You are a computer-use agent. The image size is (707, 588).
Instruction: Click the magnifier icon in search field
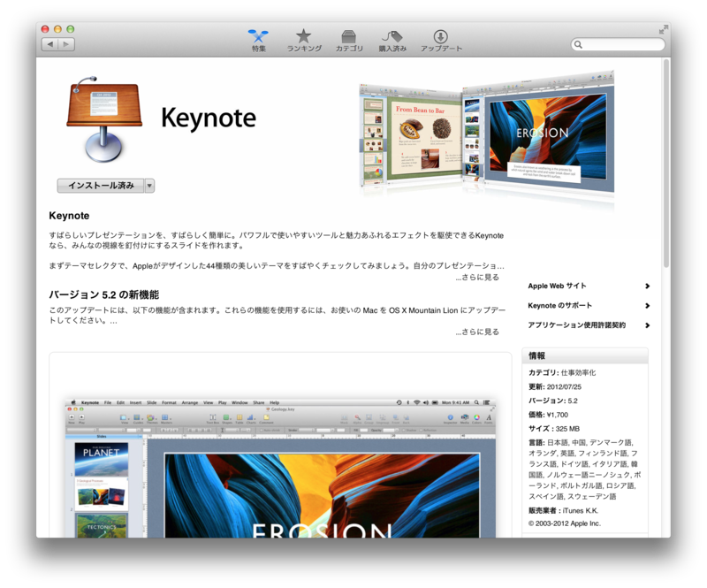tap(578, 45)
